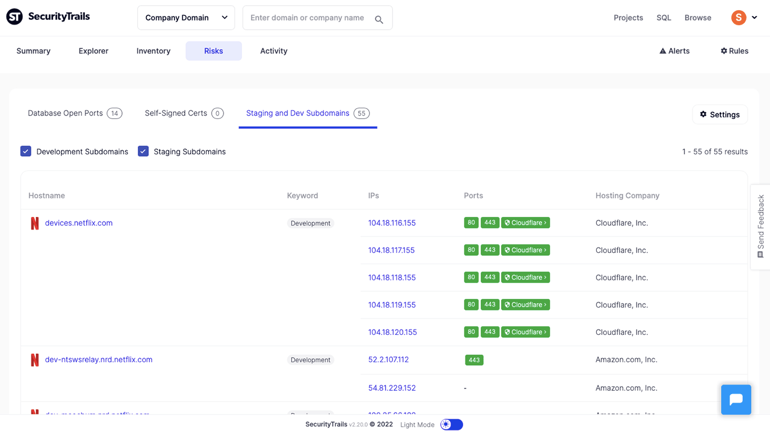Open IP address 54.81.229.152

[x=392, y=388]
